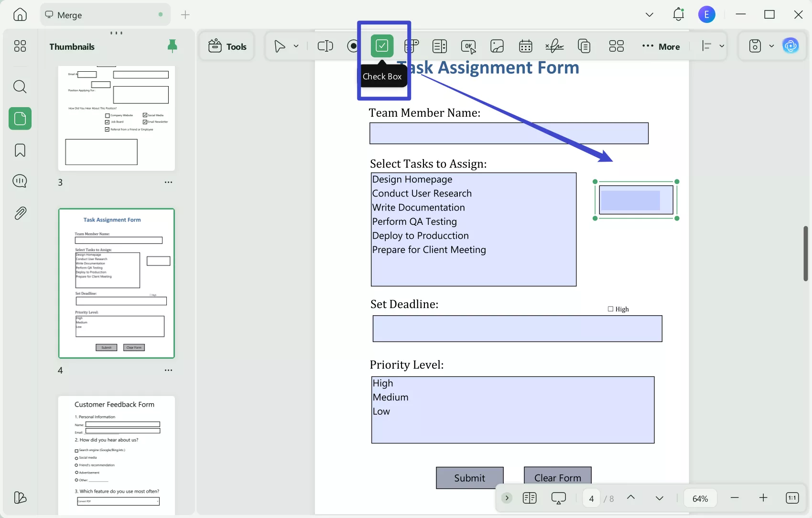Image resolution: width=812 pixels, height=518 pixels.
Task: Expand the More tools menu
Action: click(661, 46)
